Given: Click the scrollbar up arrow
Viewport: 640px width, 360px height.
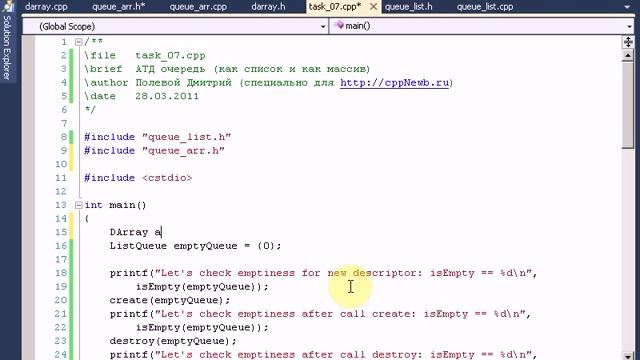Looking at the screenshot, I should pos(628,55).
